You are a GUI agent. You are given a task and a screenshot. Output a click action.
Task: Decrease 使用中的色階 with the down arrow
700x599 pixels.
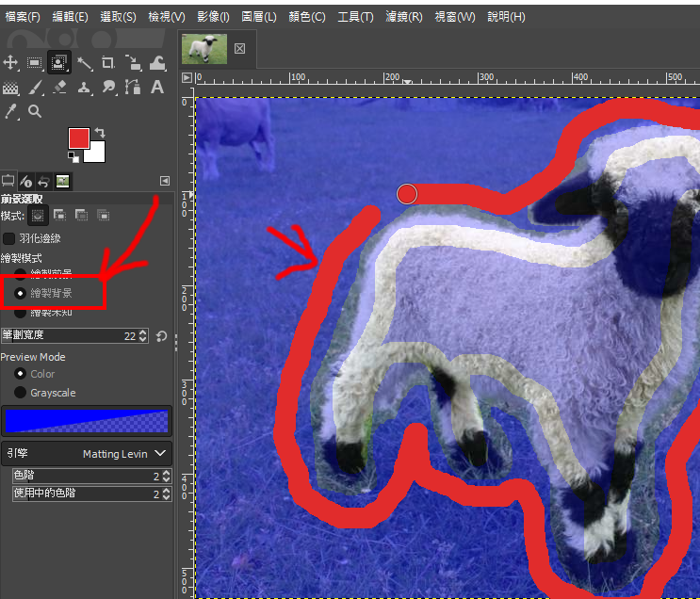(x=167, y=497)
